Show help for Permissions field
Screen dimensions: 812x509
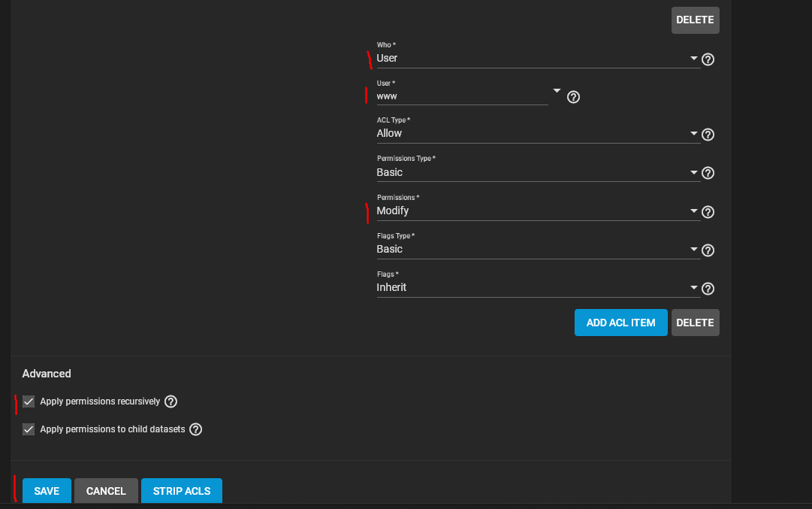pyautogui.click(x=707, y=213)
